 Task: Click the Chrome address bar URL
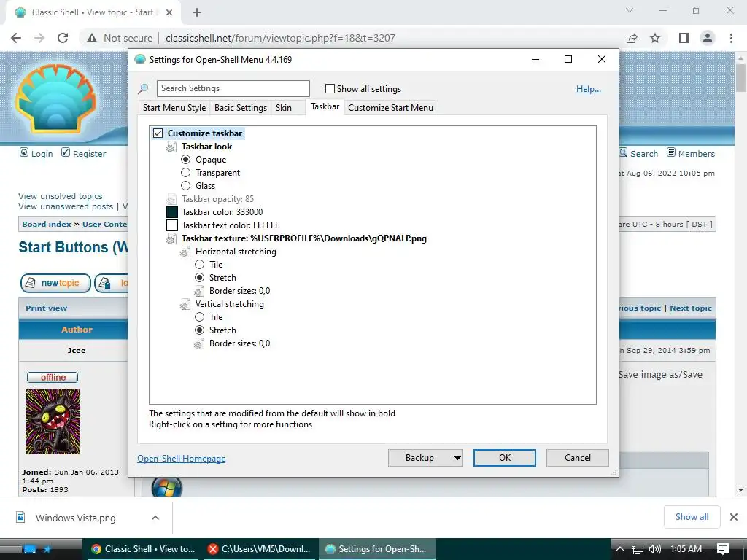pos(280,38)
